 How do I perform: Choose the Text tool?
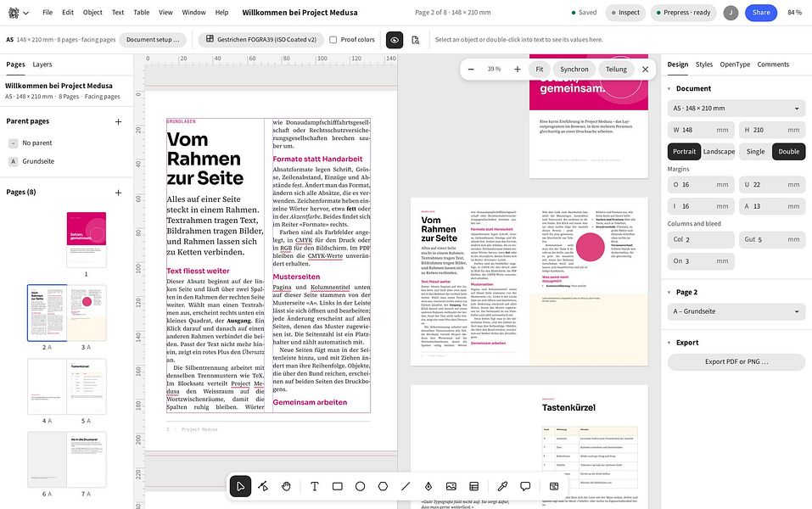(x=314, y=486)
